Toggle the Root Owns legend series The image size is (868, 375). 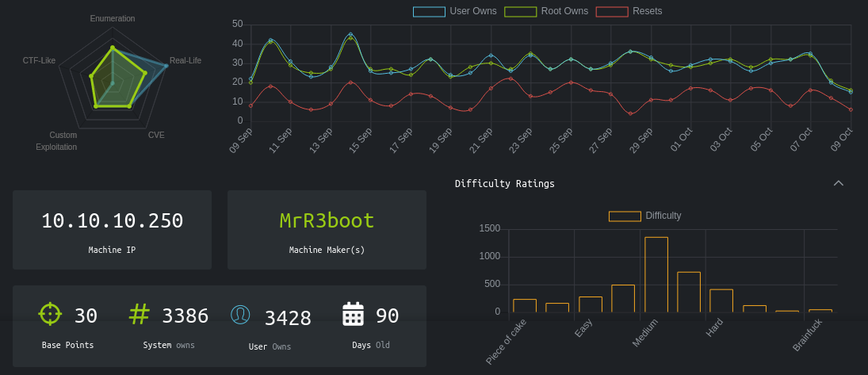[546, 11]
